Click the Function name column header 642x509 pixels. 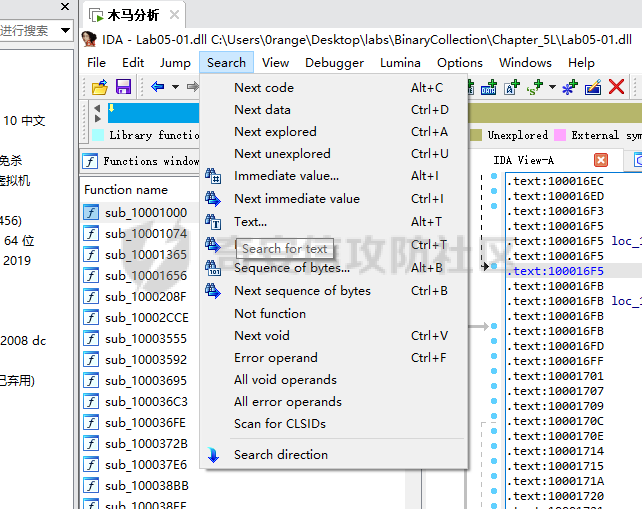click(x=126, y=189)
